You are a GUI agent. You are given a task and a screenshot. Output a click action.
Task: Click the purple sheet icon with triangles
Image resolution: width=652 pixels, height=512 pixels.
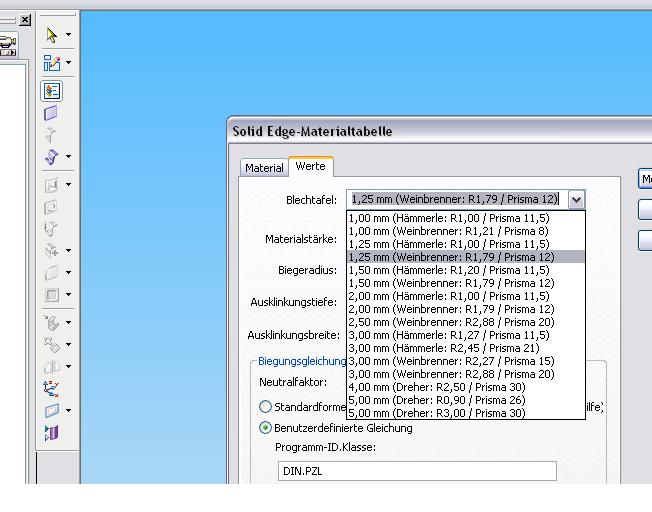(x=52, y=433)
